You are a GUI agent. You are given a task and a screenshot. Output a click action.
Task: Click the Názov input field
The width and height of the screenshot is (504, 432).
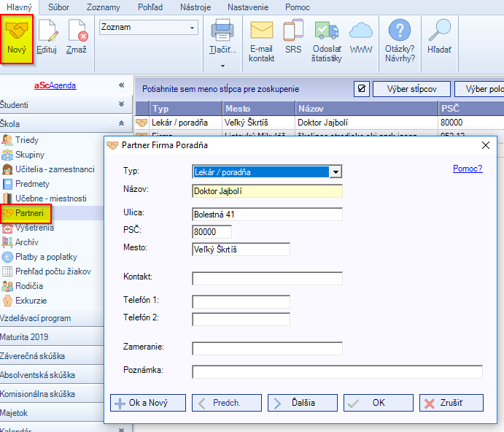267,191
